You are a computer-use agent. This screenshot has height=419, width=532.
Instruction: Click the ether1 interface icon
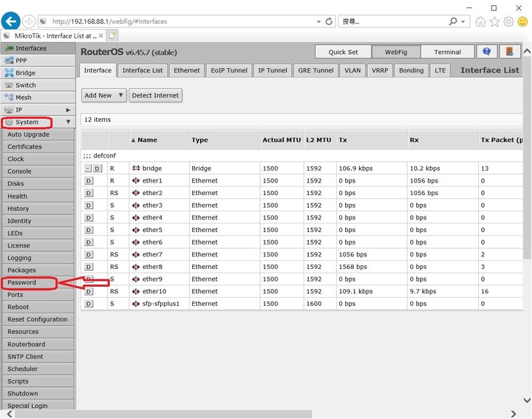[x=136, y=180]
